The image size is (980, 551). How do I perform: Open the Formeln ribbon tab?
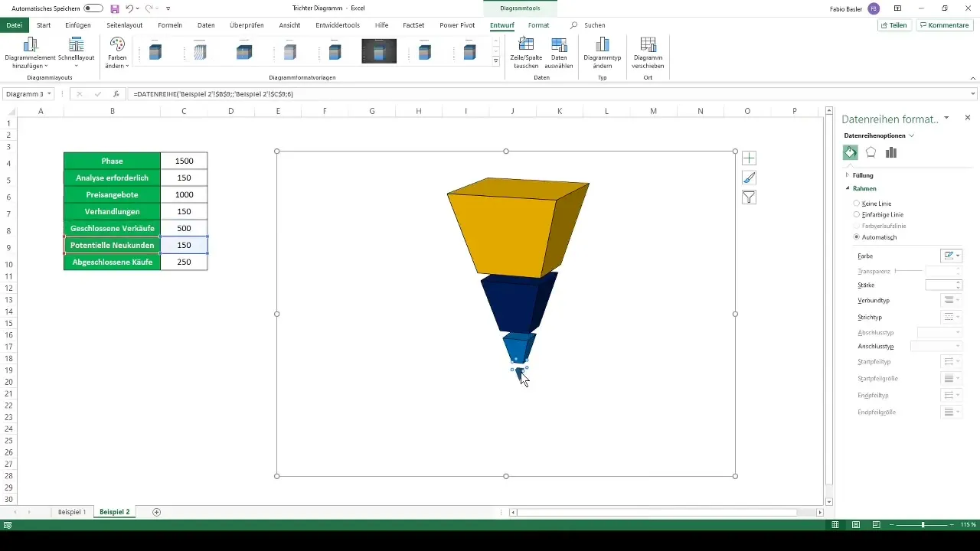(x=169, y=25)
